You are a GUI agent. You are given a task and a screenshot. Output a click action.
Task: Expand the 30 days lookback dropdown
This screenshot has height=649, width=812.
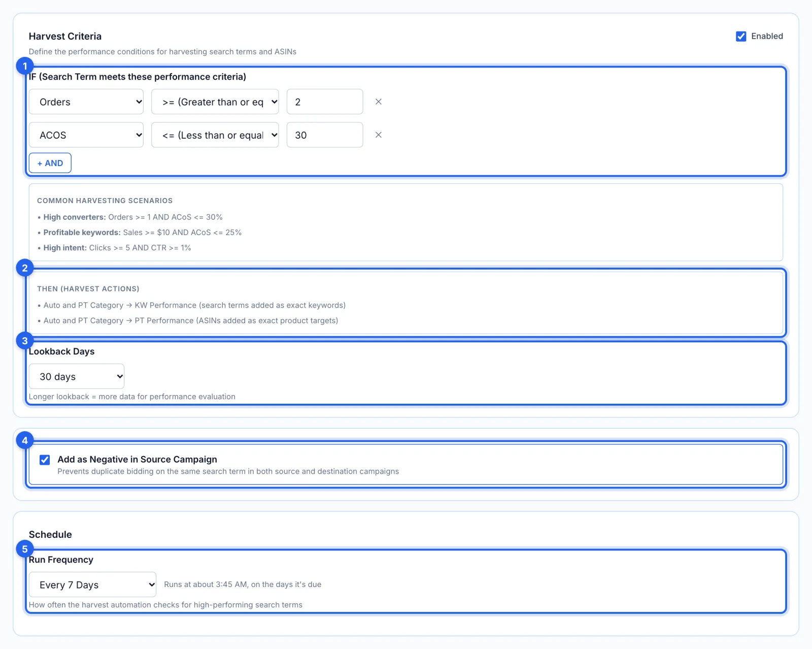click(x=77, y=376)
